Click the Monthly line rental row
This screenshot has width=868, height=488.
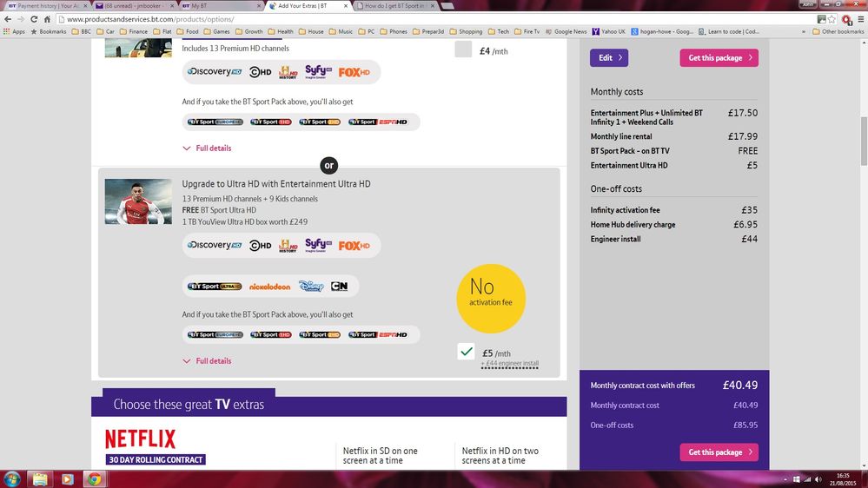click(x=673, y=136)
